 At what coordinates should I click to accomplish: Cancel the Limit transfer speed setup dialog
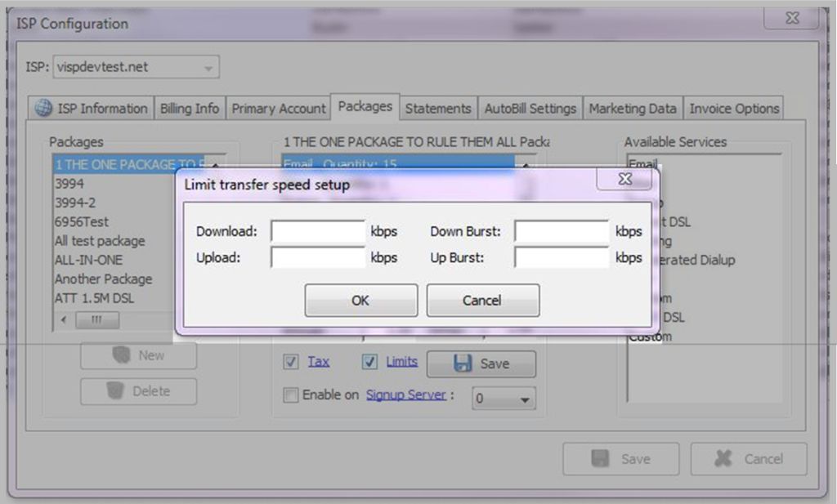482,301
